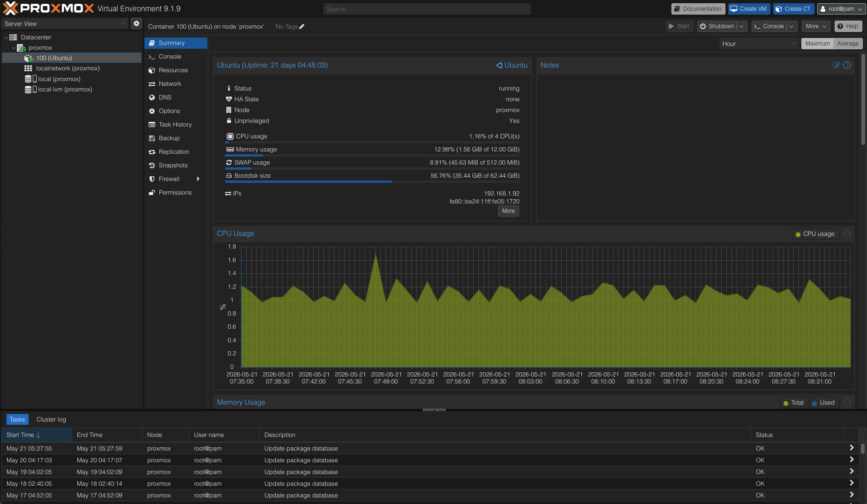The image size is (867, 504).
Task: Toggle CPU usage legend series
Action: pos(815,234)
